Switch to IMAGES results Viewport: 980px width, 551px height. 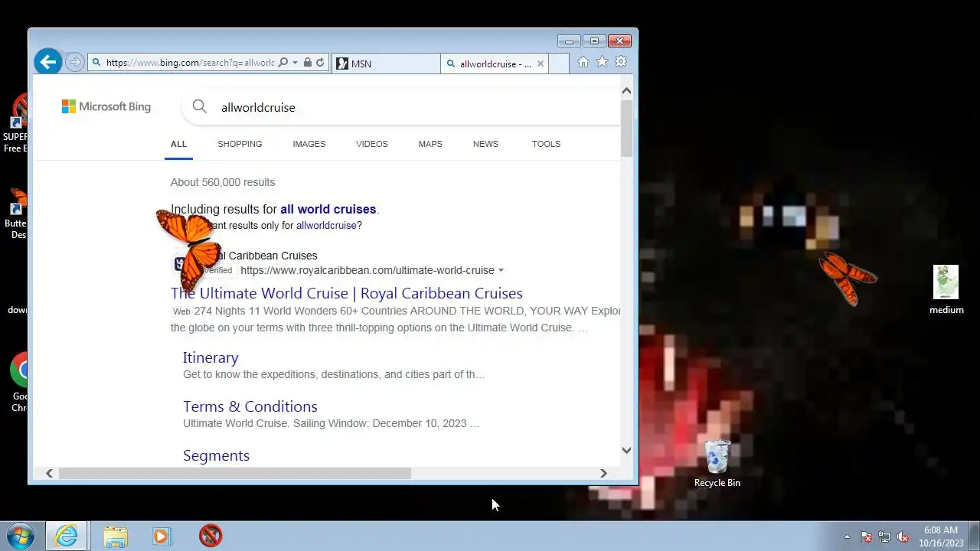tap(309, 144)
